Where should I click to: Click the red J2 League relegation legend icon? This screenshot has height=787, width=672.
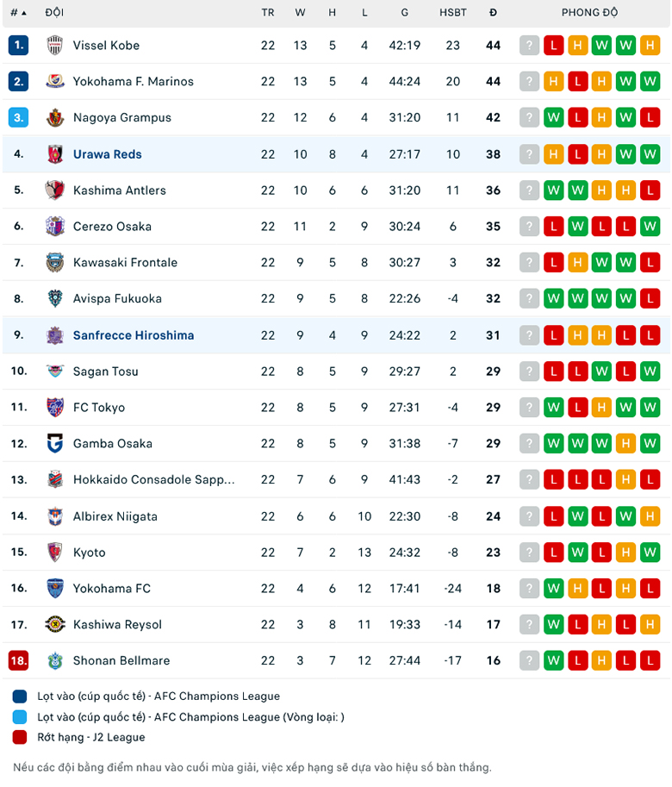[19, 737]
